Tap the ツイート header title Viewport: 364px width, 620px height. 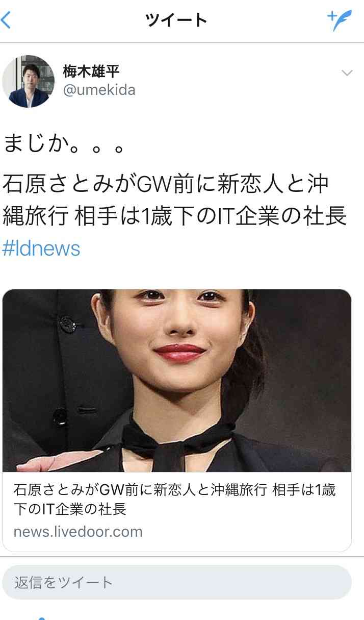click(176, 20)
